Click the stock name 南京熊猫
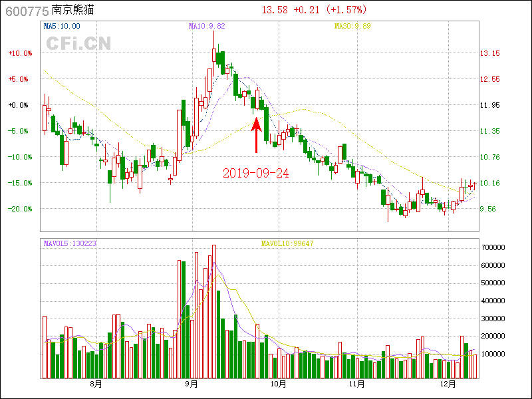Screen dimensions: 532x399 pos(72,10)
